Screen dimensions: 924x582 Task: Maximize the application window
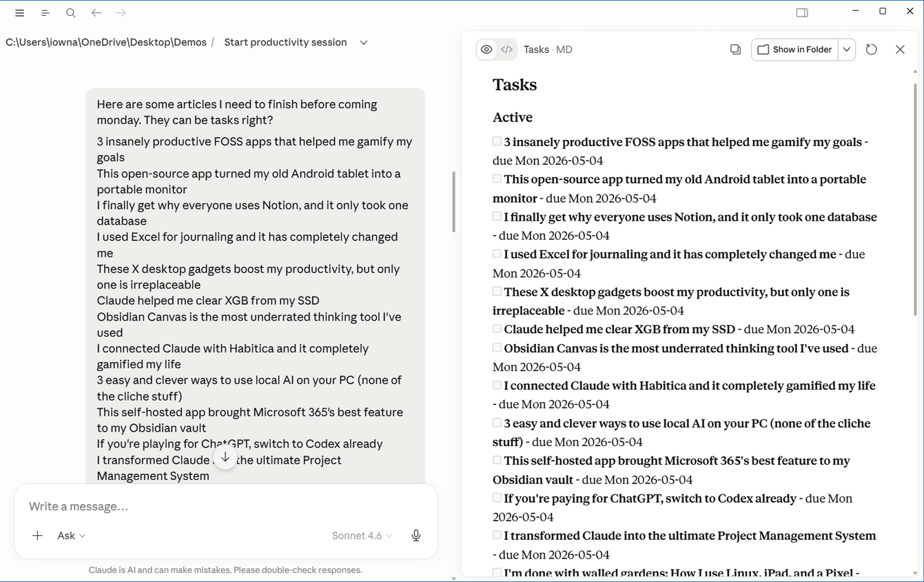(883, 11)
